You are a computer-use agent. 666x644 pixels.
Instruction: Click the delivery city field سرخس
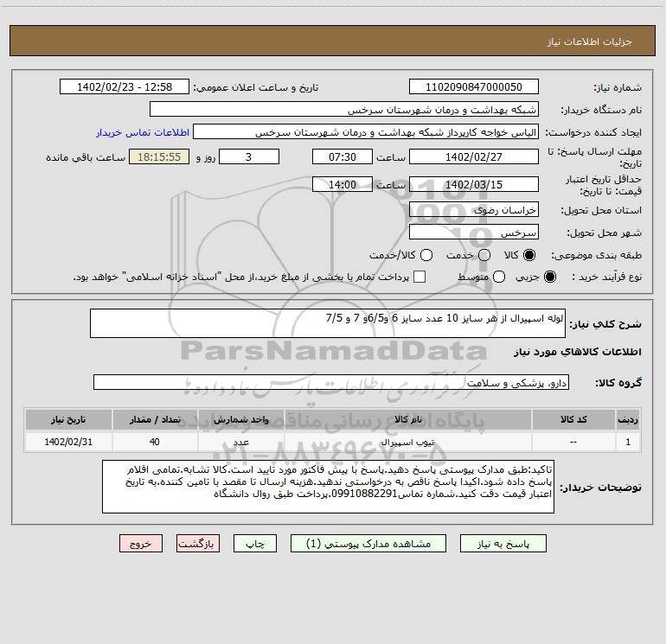474,233
